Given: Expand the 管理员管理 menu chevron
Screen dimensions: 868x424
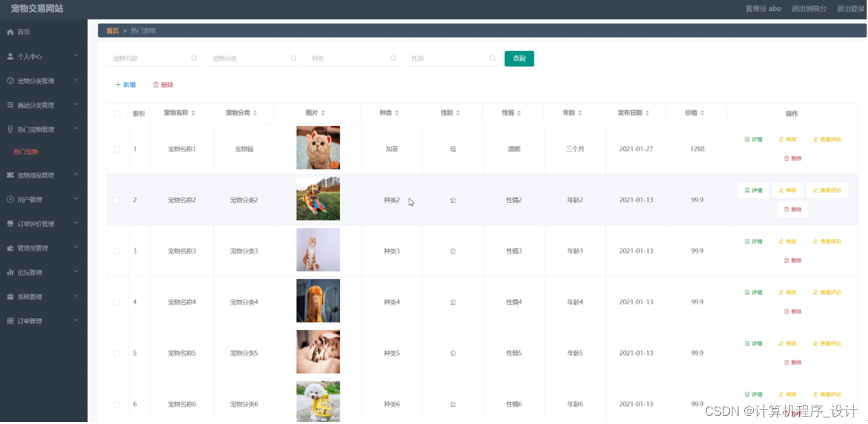Looking at the screenshot, I should click(x=76, y=248).
